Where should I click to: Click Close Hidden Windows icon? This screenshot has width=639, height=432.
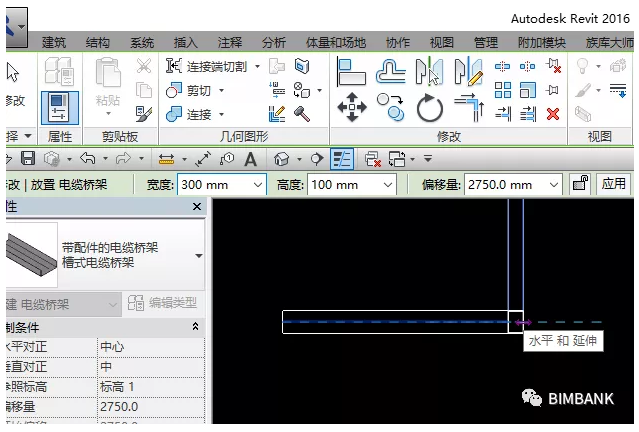(372, 159)
